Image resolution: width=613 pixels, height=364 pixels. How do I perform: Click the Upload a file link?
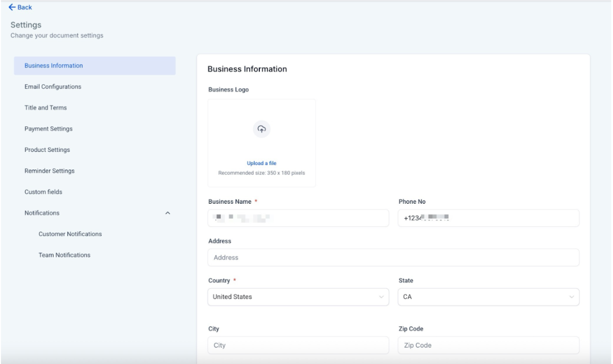coord(261,163)
